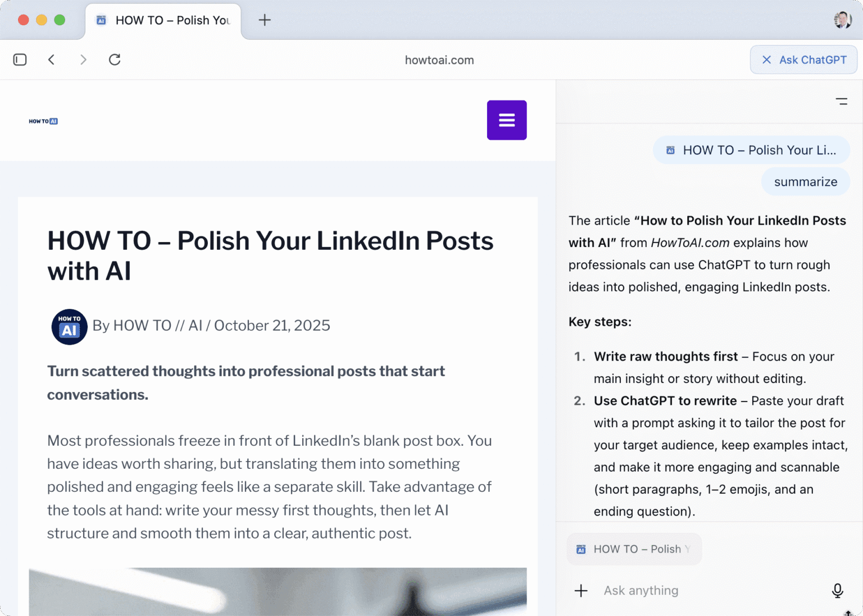The image size is (863, 616).
Task: Click the page context chip above chat input
Action: pos(634,549)
